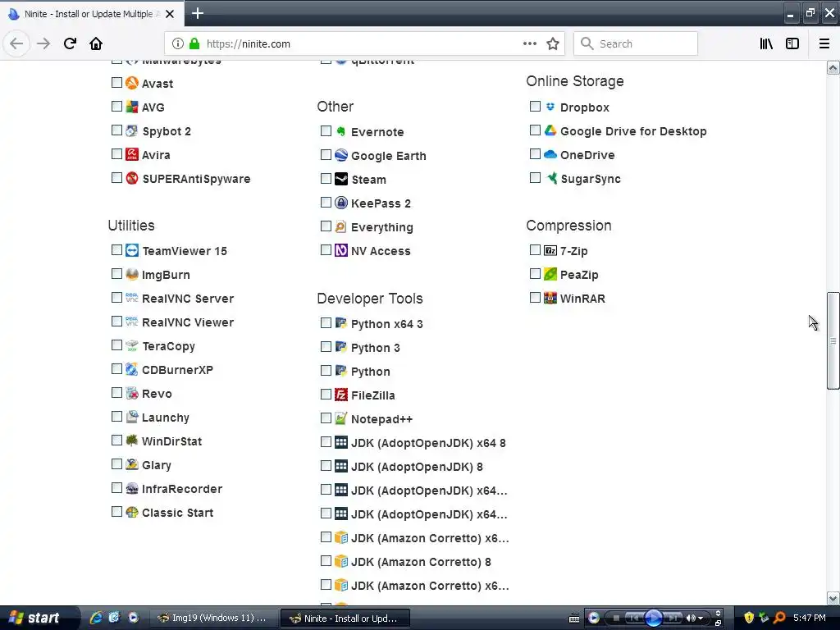Screen dimensions: 840x630
Task: Click scrollbar down arrow
Action: tap(833, 598)
